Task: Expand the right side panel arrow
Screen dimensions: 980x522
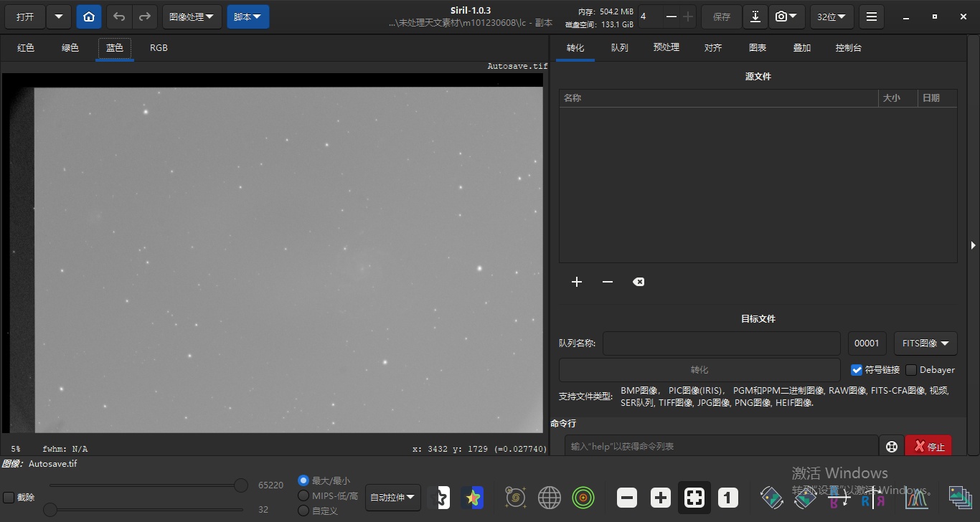Action: [974, 245]
